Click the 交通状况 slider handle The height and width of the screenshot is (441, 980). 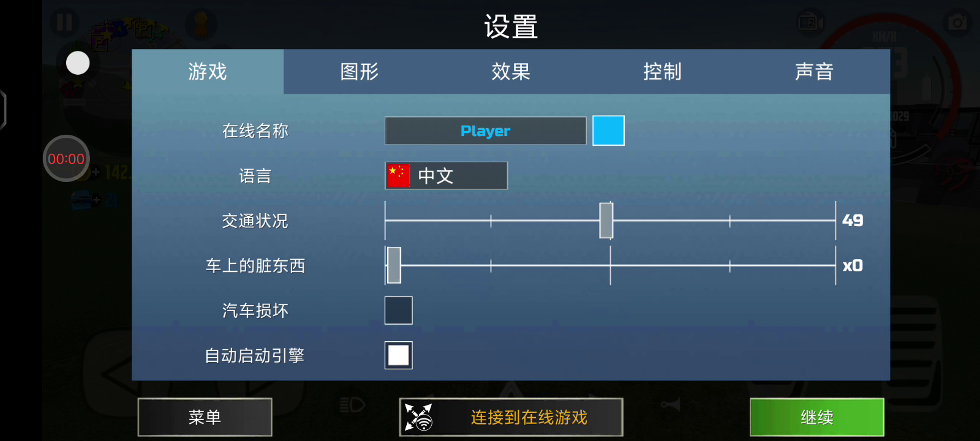tap(606, 221)
